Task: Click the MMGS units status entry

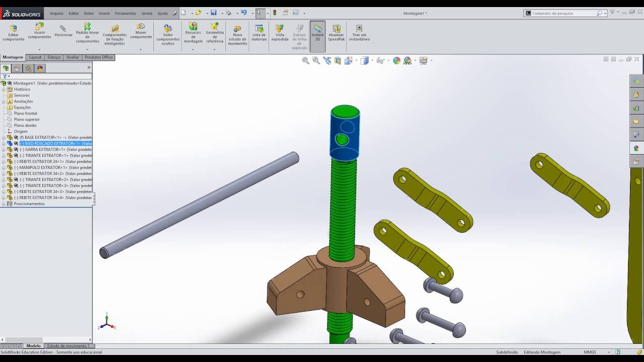Action: 590,352
